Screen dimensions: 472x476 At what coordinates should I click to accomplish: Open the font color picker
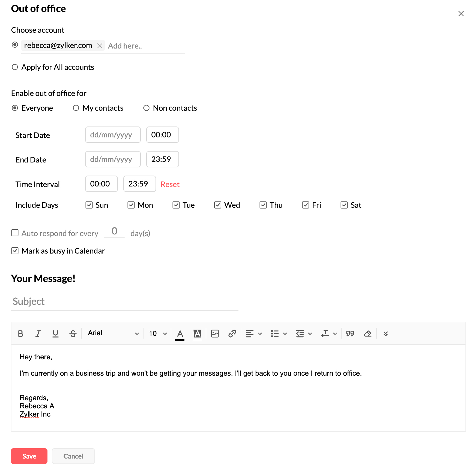pyautogui.click(x=180, y=333)
